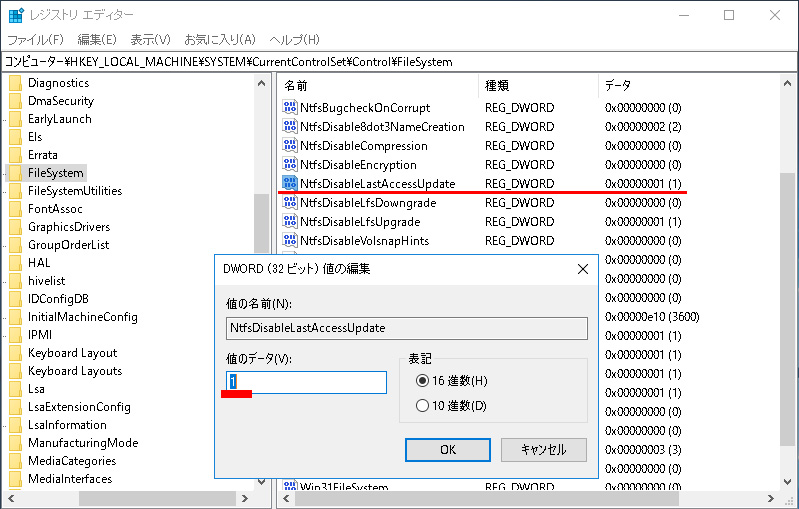
Task: Click the DWORD icon beside NtfsBugcheckOnCorrupt
Action: 289,108
